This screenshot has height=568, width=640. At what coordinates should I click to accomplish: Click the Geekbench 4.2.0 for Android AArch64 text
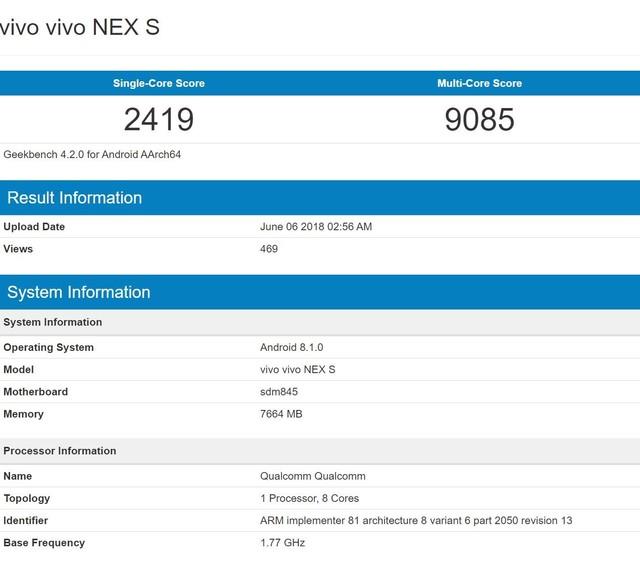92,155
